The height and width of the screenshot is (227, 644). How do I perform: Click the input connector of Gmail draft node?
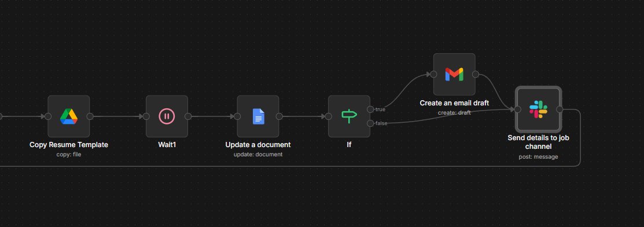point(434,75)
